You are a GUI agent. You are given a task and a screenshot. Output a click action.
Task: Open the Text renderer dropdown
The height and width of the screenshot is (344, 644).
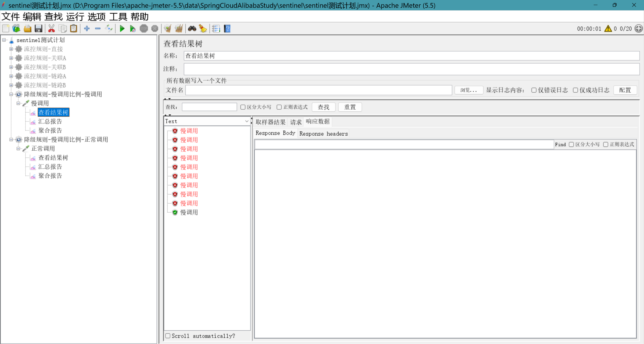pos(207,121)
